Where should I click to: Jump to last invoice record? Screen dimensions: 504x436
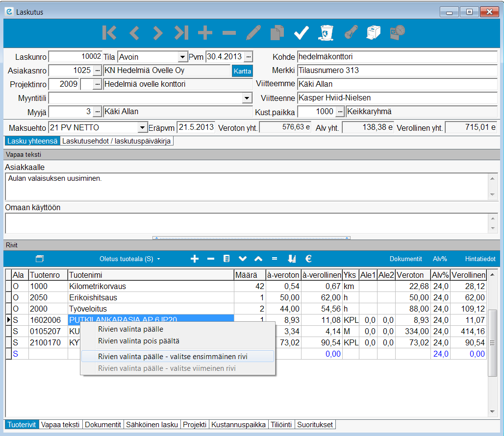point(181,33)
